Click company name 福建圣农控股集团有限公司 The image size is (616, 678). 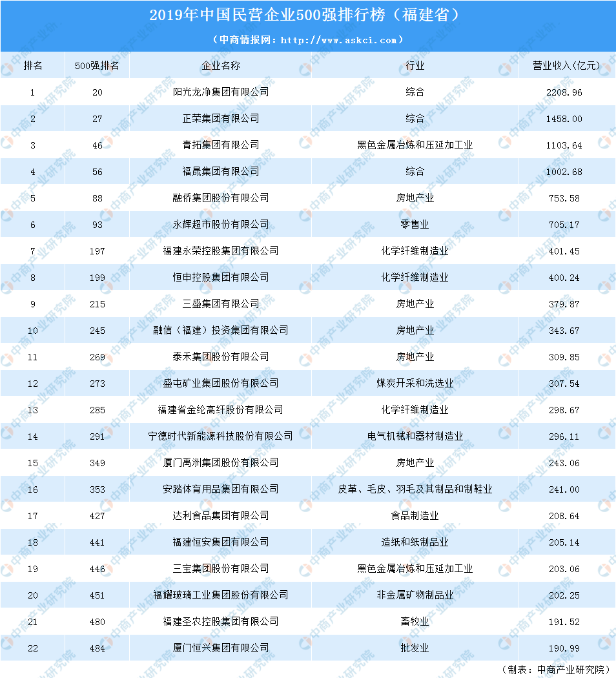coord(220,622)
